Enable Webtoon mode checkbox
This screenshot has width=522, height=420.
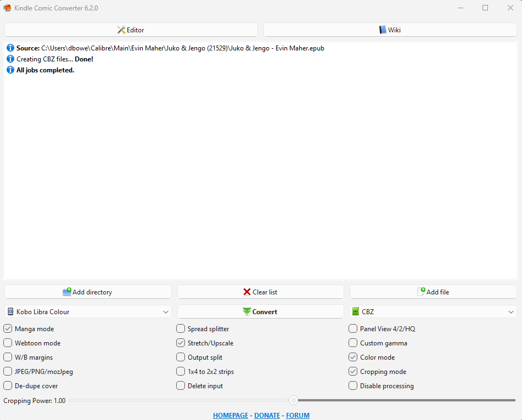click(x=8, y=343)
